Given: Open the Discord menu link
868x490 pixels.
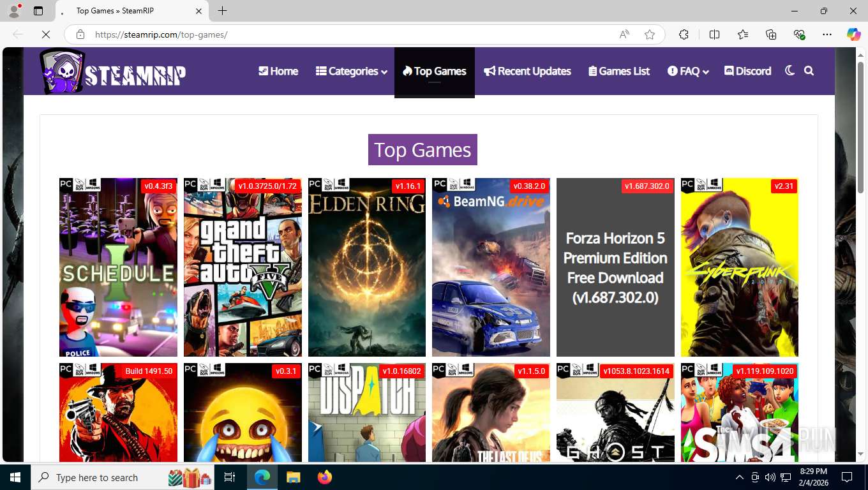Looking at the screenshot, I should (748, 71).
